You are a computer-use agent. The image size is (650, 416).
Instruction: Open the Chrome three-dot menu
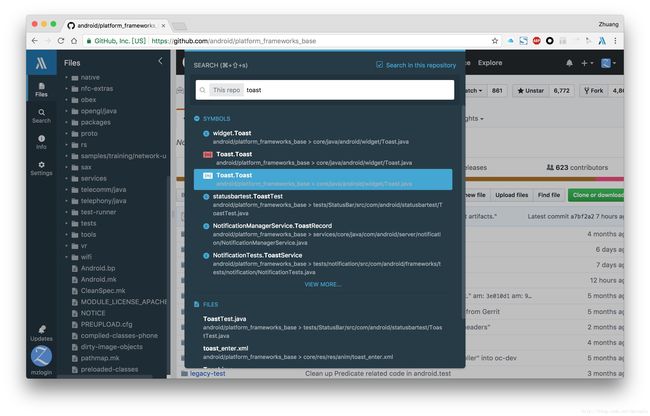(615, 41)
